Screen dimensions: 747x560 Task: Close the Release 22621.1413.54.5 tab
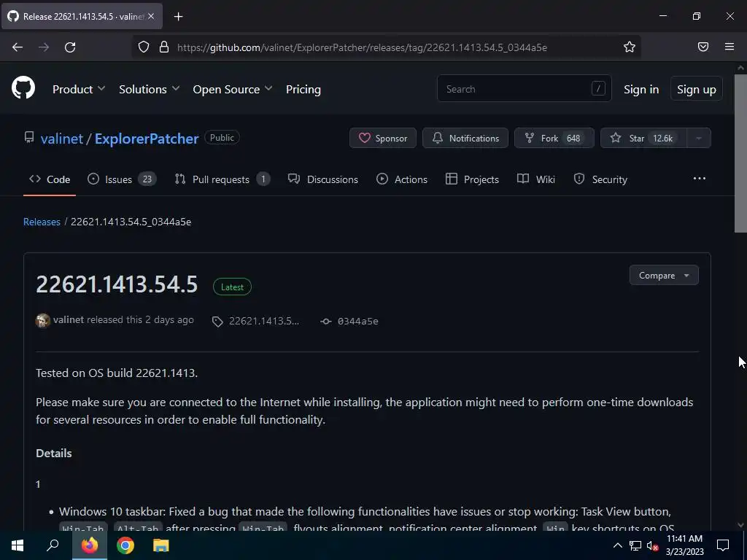point(151,16)
